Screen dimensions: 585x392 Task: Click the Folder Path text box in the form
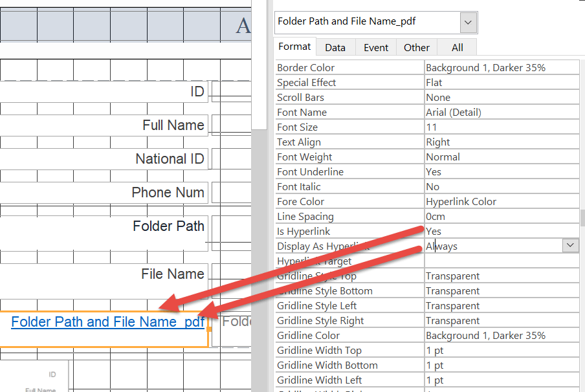click(231, 233)
